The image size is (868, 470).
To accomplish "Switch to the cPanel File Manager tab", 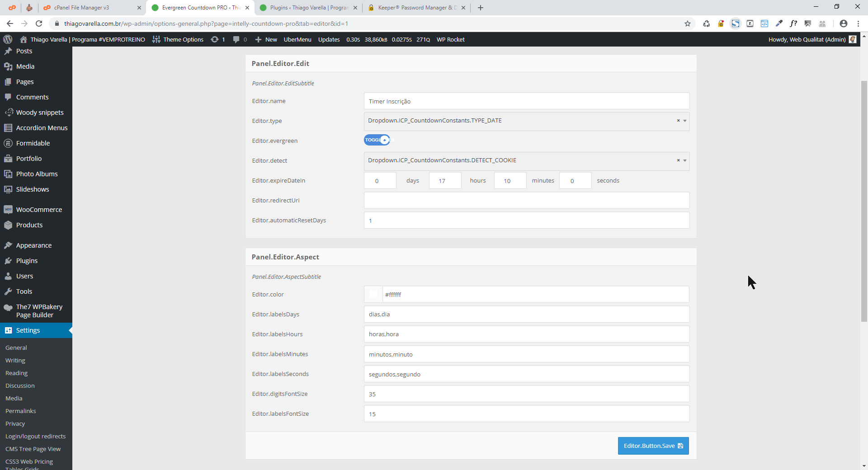I will [81, 8].
